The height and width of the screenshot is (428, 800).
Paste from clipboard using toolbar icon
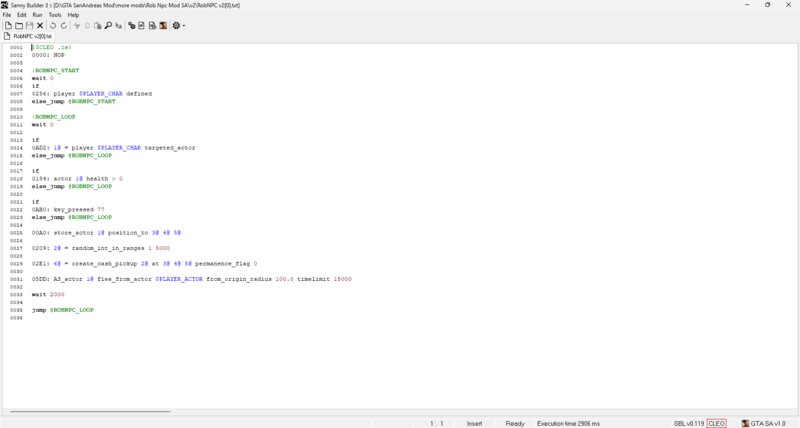[x=97, y=26]
